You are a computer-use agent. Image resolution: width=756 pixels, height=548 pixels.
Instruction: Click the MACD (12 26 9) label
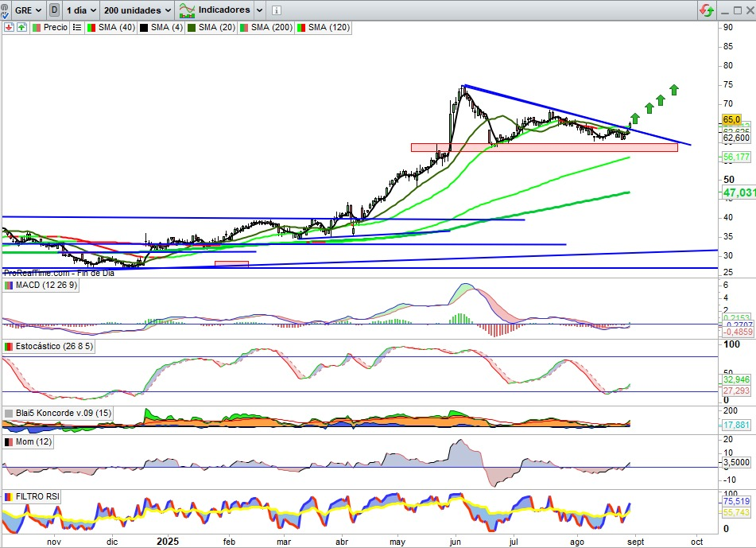pyautogui.click(x=41, y=285)
